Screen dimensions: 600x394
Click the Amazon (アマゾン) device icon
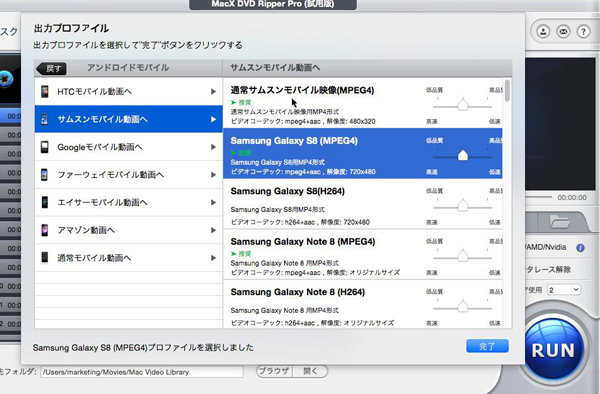point(45,230)
